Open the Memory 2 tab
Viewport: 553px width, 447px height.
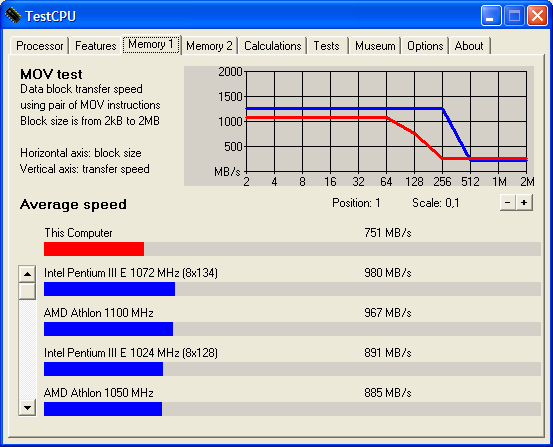coord(209,46)
